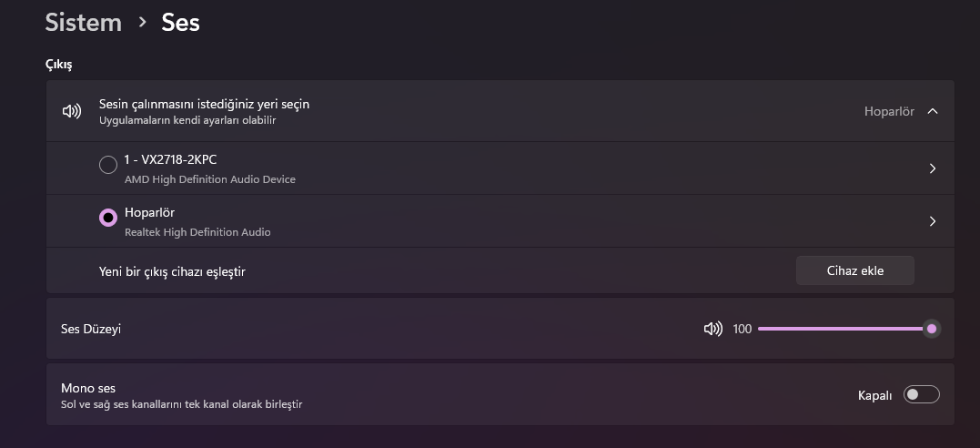Click the AMD High Definition Audio Device row
Viewport: 980px width, 448px height.
click(x=209, y=179)
